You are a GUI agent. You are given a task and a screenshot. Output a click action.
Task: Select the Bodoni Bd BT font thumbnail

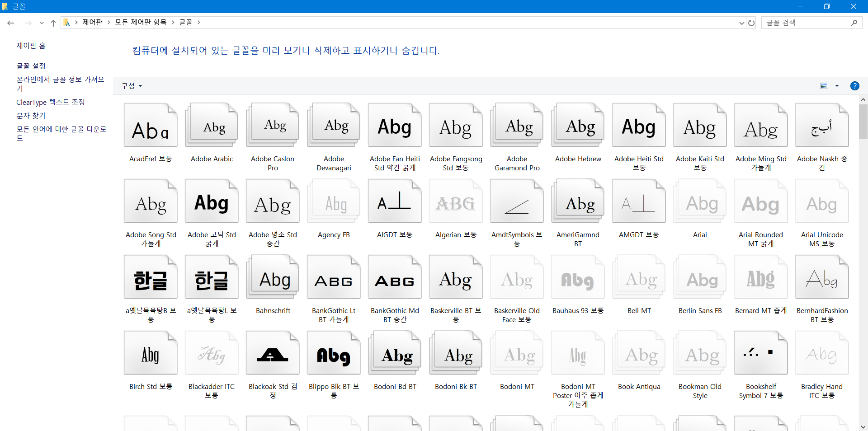[395, 353]
